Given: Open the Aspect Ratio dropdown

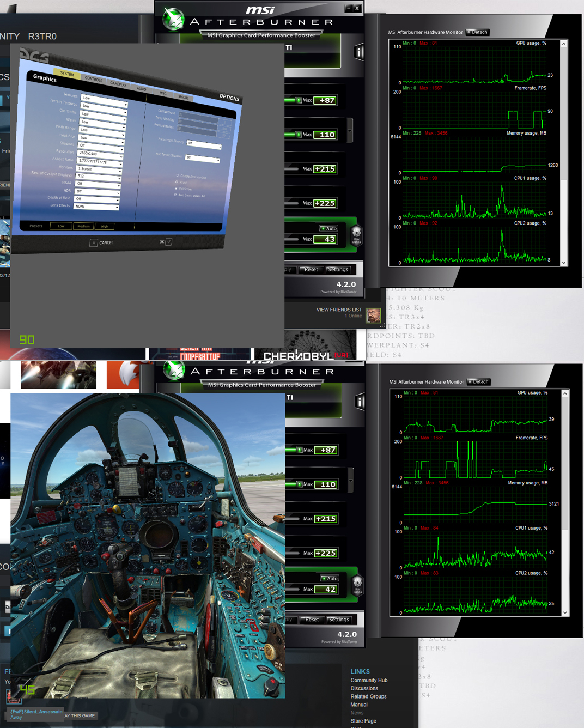Looking at the screenshot, I should click(x=100, y=162).
